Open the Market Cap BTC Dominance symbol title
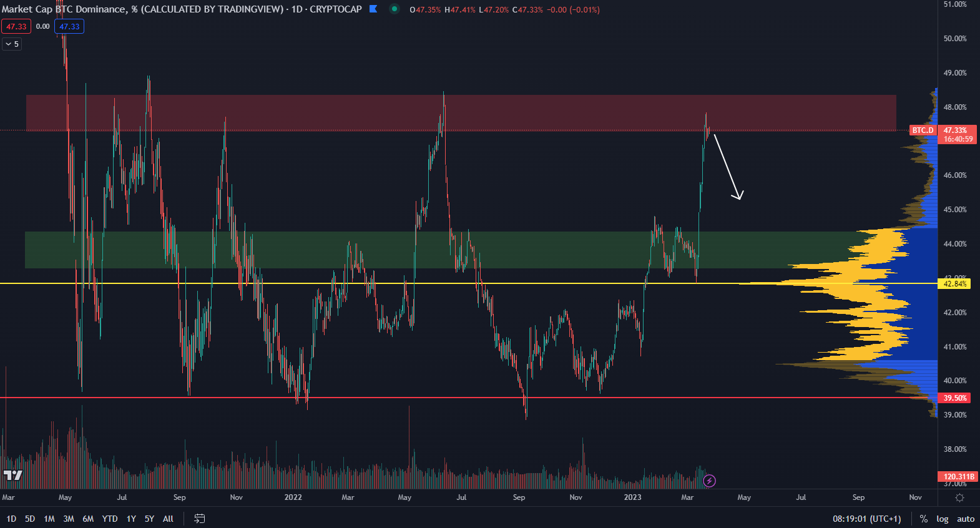The width and height of the screenshot is (980, 528). tap(142, 9)
